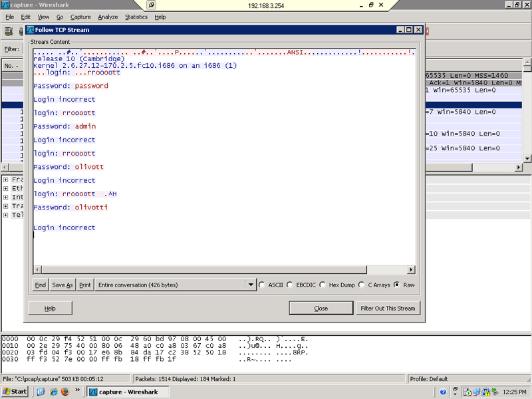Click Filter Out This Stream
This screenshot has height=399, width=532.
click(x=388, y=309)
